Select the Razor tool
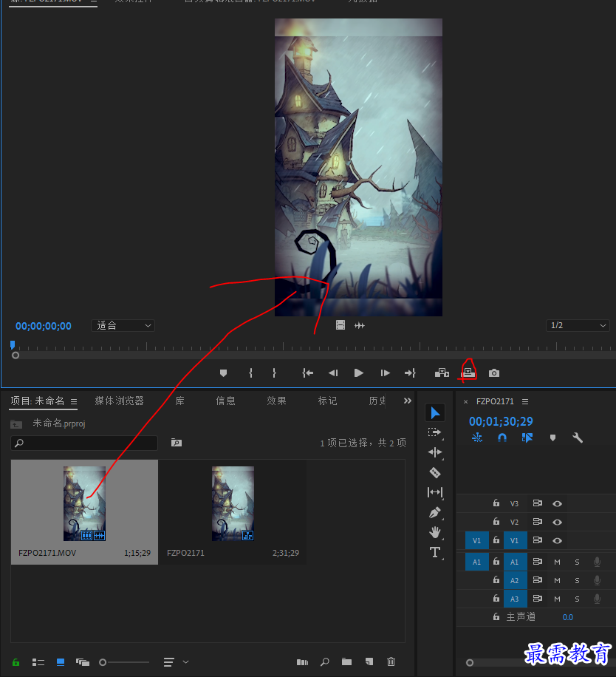 click(x=435, y=472)
